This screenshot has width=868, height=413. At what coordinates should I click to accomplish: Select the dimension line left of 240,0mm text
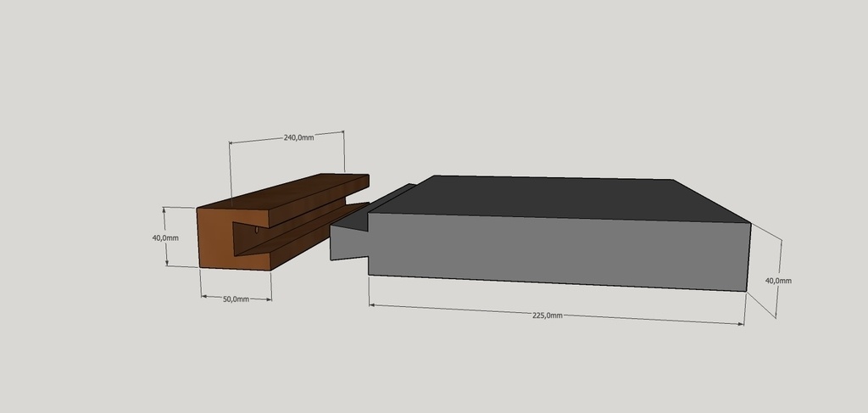(x=254, y=139)
